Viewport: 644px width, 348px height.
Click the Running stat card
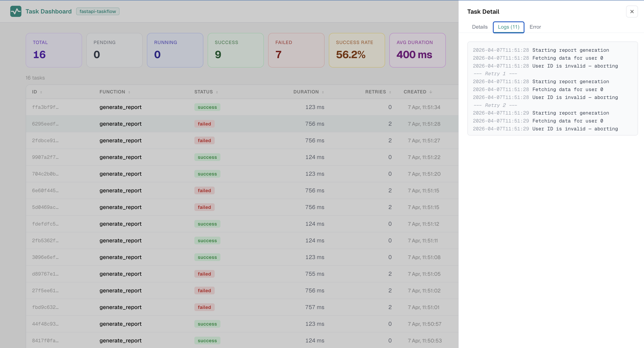175,50
